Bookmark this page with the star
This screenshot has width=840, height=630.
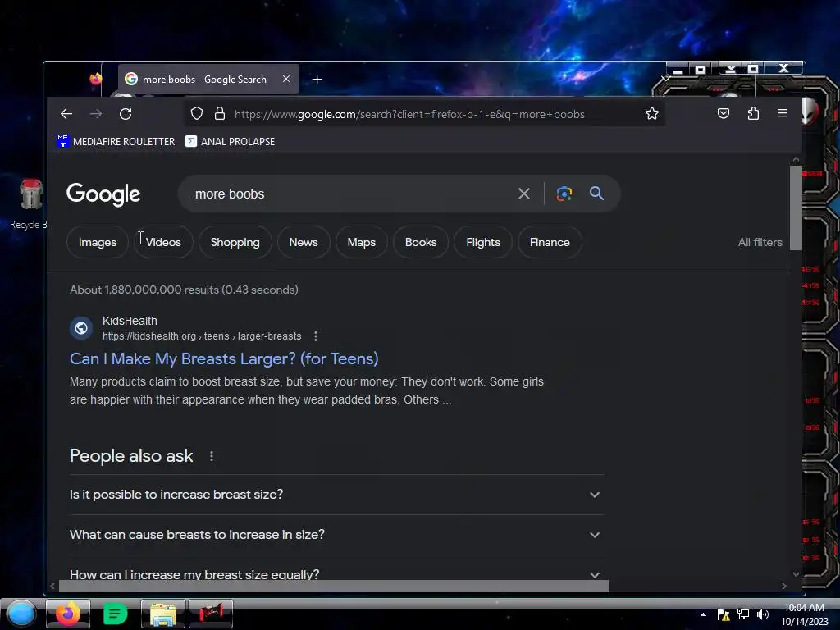(x=652, y=113)
